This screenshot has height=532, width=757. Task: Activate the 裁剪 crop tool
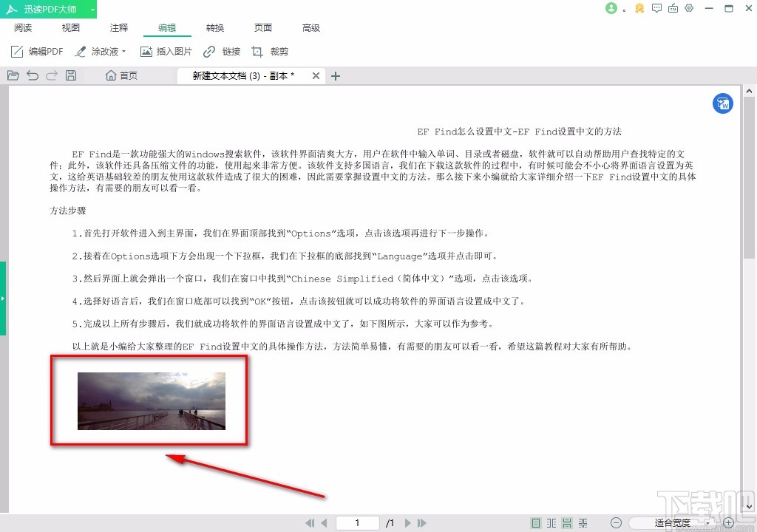(x=270, y=51)
